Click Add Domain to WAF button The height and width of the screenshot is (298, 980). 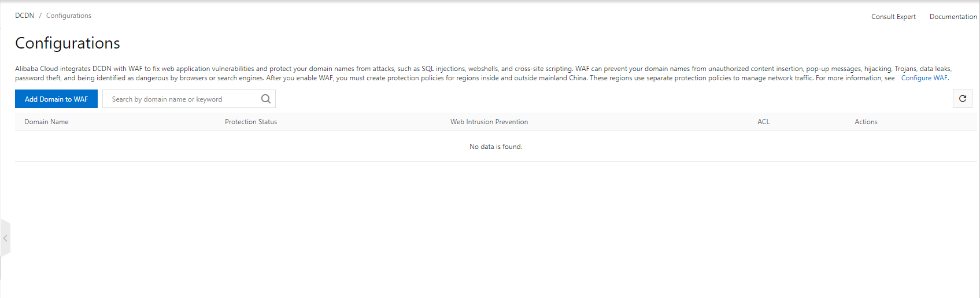point(56,99)
